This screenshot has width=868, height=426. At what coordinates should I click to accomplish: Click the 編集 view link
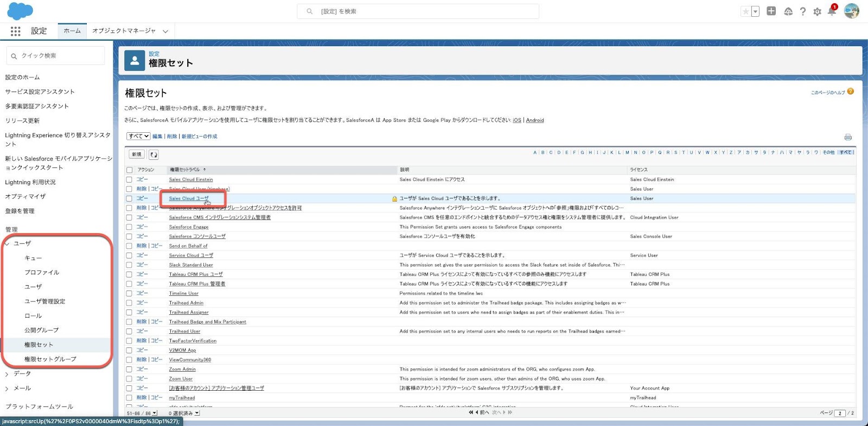157,137
